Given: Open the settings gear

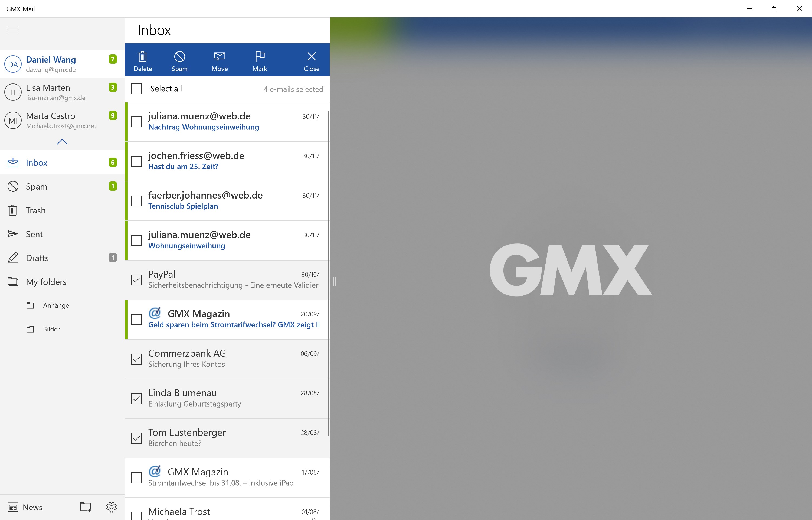Looking at the screenshot, I should click(111, 507).
